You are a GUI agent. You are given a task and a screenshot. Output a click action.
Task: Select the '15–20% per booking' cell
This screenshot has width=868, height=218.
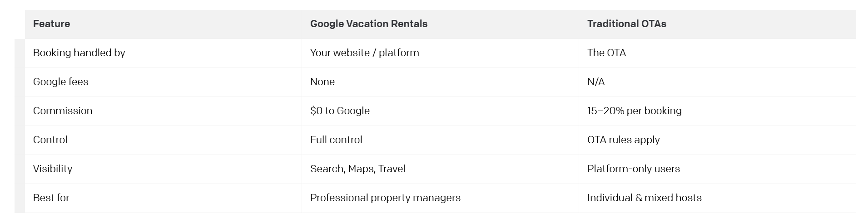[634, 111]
